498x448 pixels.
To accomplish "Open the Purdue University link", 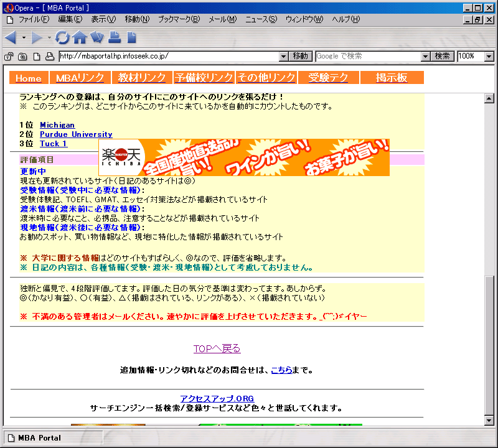I will pos(76,134).
